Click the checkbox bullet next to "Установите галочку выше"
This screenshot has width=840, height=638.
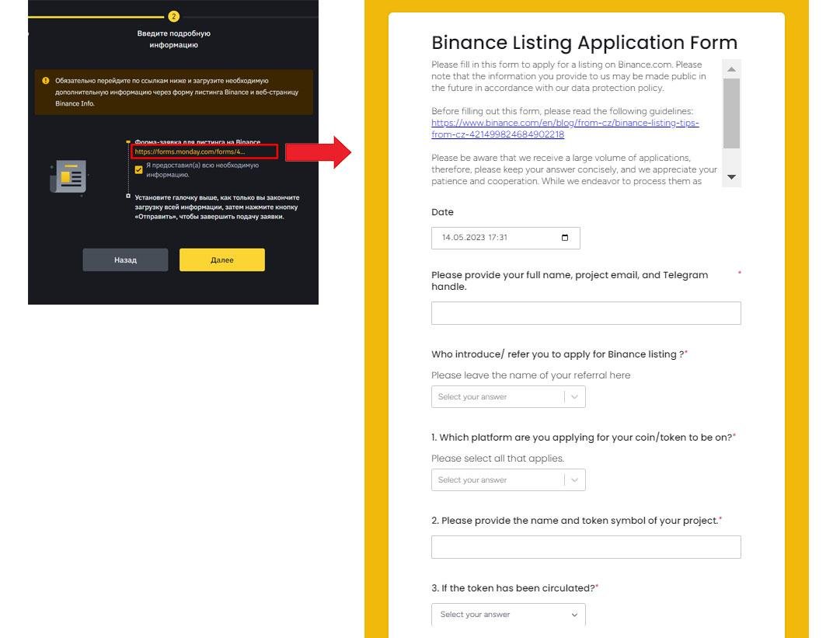click(127, 196)
